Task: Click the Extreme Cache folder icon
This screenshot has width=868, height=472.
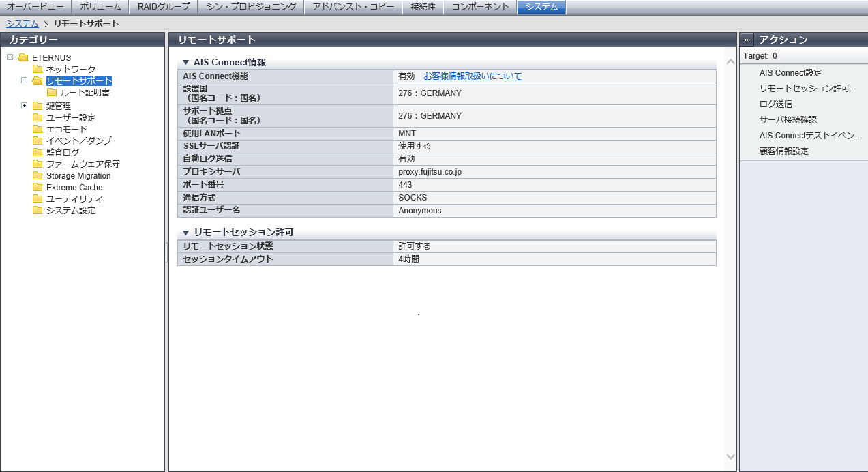Action: click(x=38, y=188)
